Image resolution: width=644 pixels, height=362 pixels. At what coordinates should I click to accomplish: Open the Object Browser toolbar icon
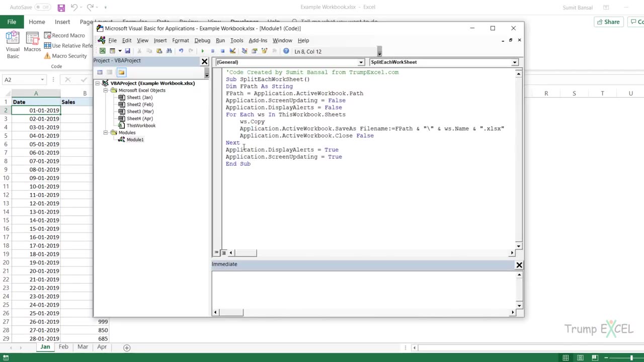pos(264,51)
